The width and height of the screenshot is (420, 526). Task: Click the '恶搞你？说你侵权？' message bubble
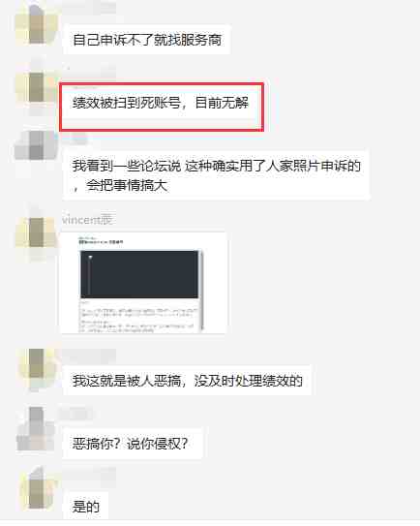click(133, 444)
